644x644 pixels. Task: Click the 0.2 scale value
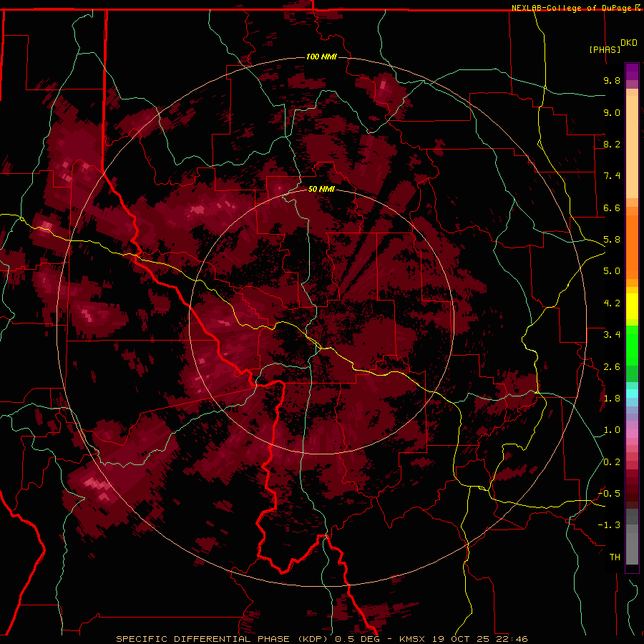(612, 462)
